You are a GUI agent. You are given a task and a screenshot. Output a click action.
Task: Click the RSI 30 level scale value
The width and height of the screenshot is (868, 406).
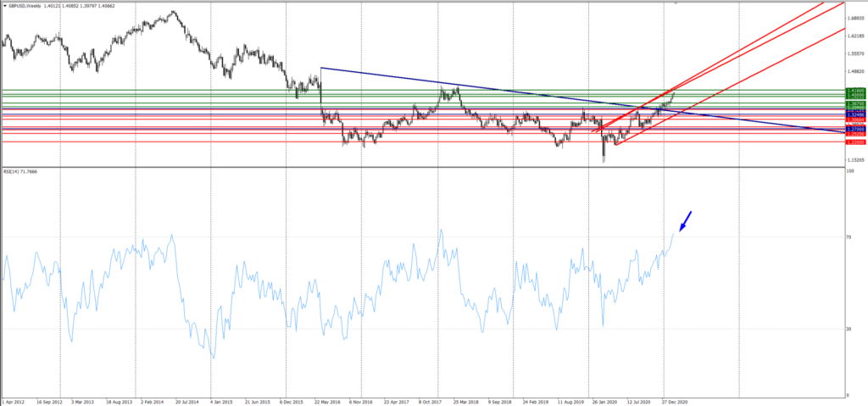(x=850, y=328)
